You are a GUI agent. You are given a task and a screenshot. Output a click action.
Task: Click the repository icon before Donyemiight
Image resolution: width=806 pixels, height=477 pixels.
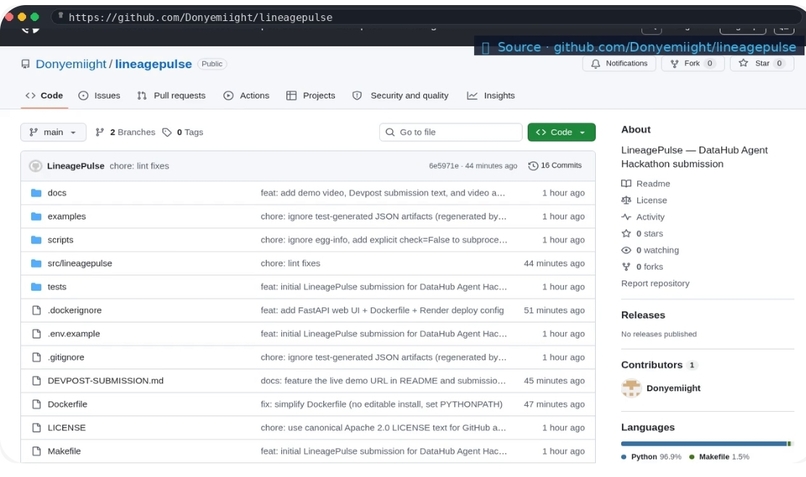pyautogui.click(x=25, y=64)
